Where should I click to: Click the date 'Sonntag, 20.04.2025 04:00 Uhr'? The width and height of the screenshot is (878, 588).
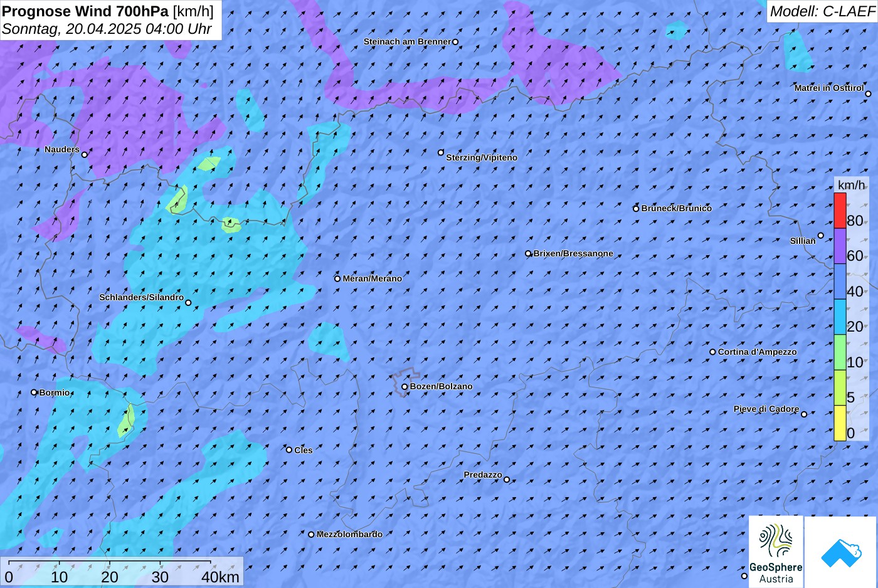(107, 29)
